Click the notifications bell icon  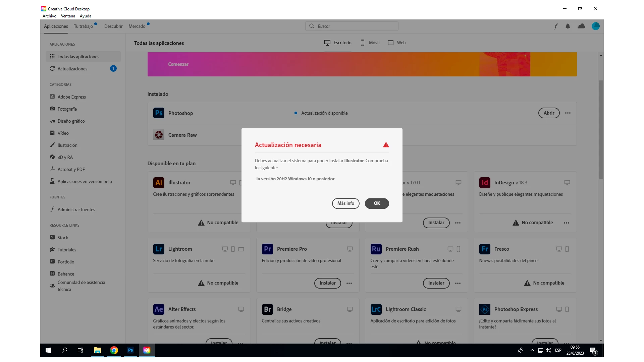pos(568,26)
